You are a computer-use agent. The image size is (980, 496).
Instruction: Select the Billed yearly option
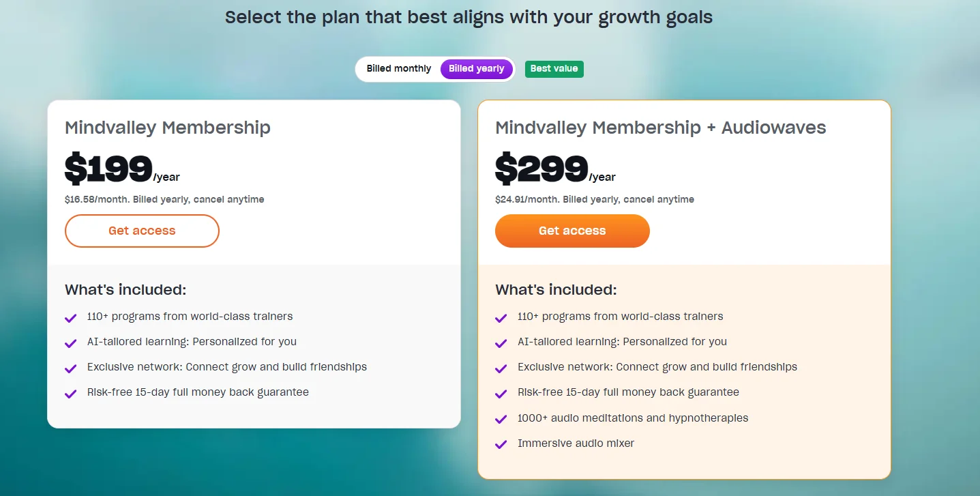click(x=476, y=68)
